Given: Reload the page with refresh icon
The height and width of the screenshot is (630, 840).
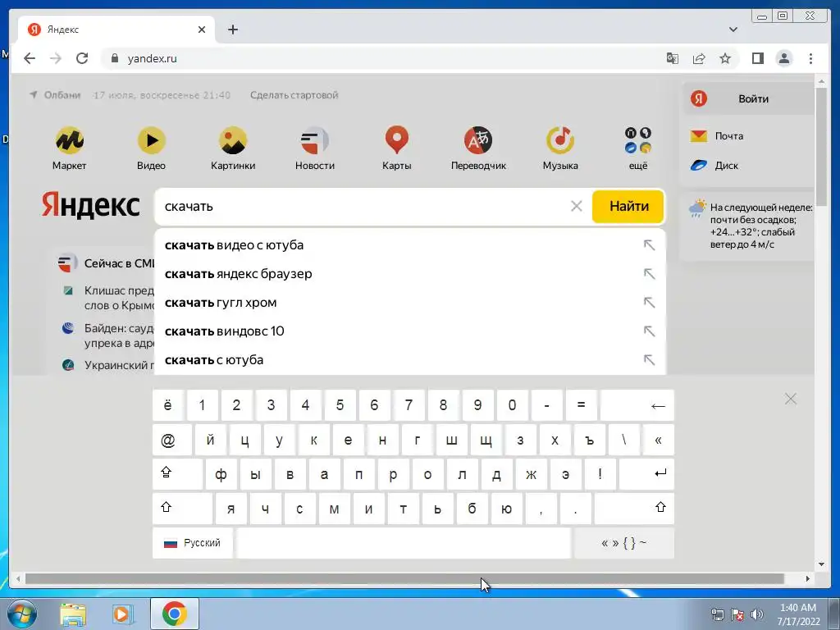Looking at the screenshot, I should click(82, 58).
